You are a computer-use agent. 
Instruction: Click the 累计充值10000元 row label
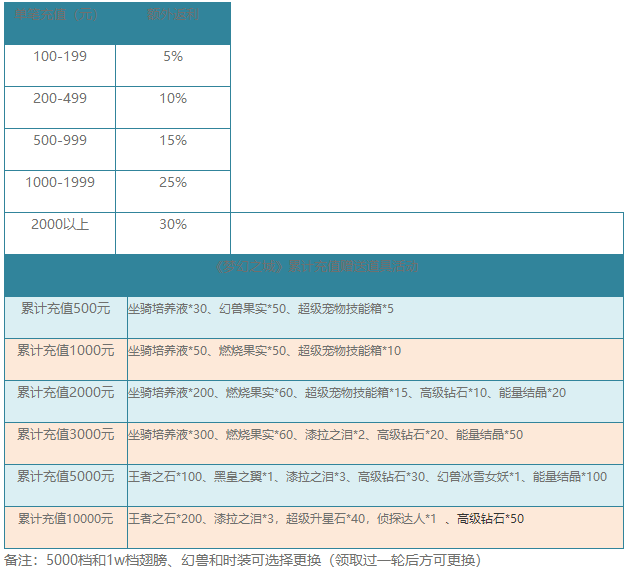click(66, 519)
